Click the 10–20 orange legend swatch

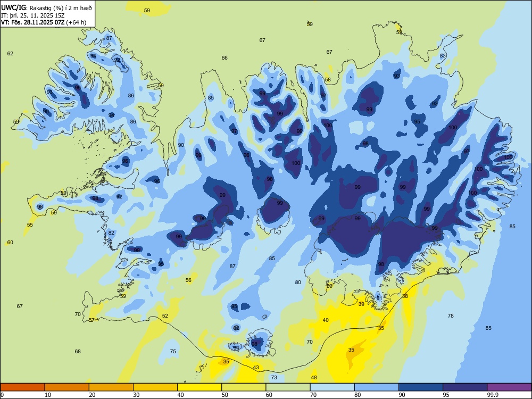point(67,387)
